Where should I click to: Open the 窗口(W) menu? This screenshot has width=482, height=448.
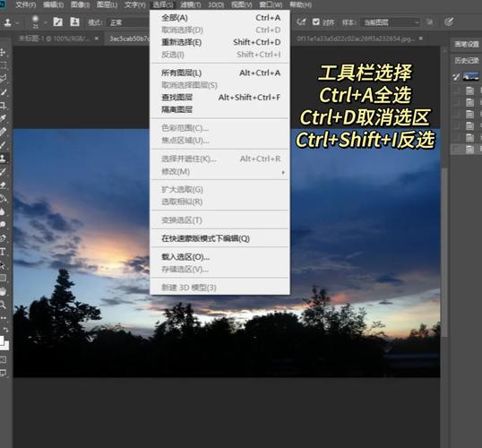(x=271, y=4)
